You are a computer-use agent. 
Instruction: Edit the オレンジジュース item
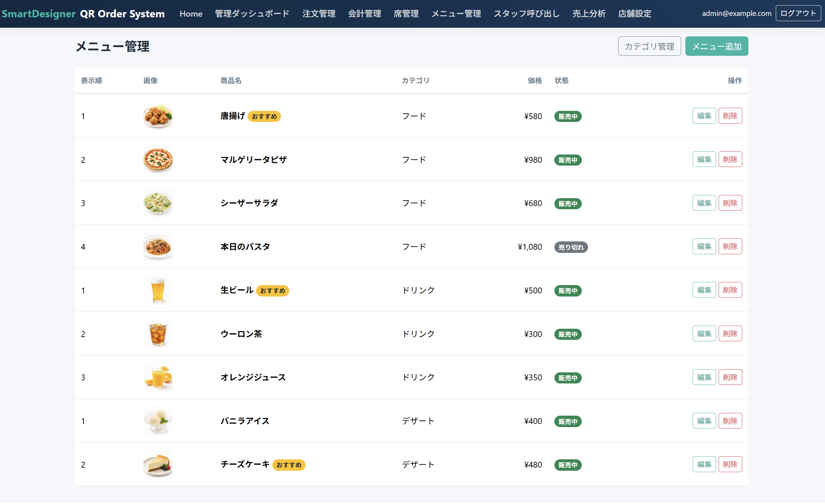[x=704, y=377]
